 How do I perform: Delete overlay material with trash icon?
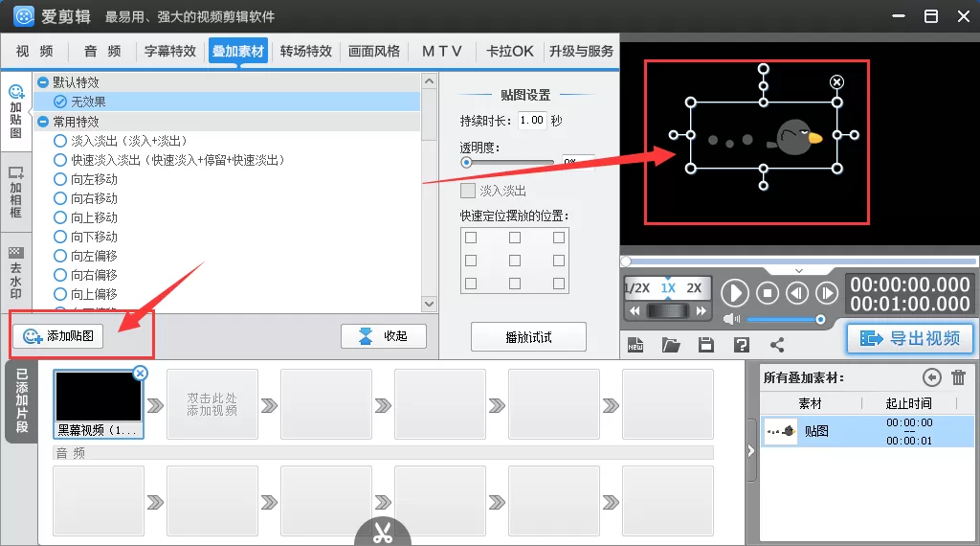[959, 377]
